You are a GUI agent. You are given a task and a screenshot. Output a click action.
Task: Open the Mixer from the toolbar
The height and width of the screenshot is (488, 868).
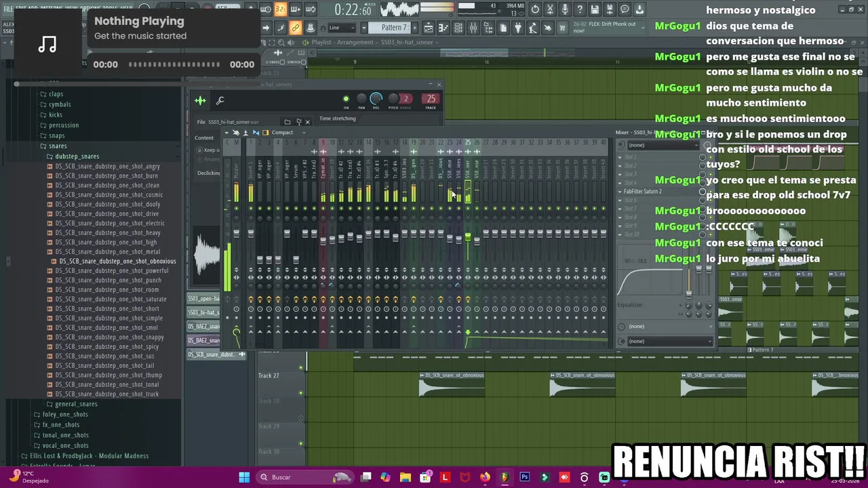(473, 28)
